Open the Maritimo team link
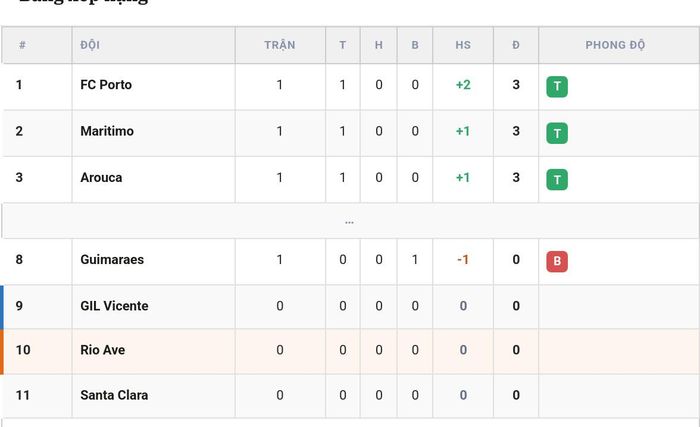The width and height of the screenshot is (700, 427). coord(107,131)
